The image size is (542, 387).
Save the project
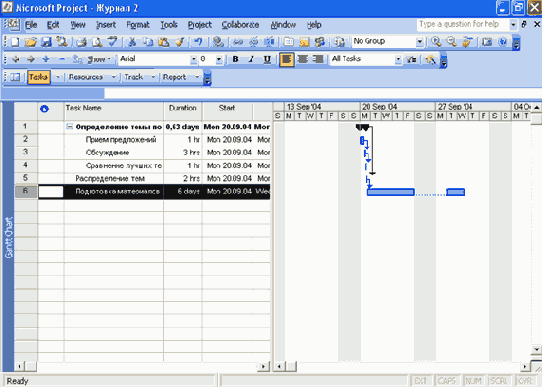[46, 42]
